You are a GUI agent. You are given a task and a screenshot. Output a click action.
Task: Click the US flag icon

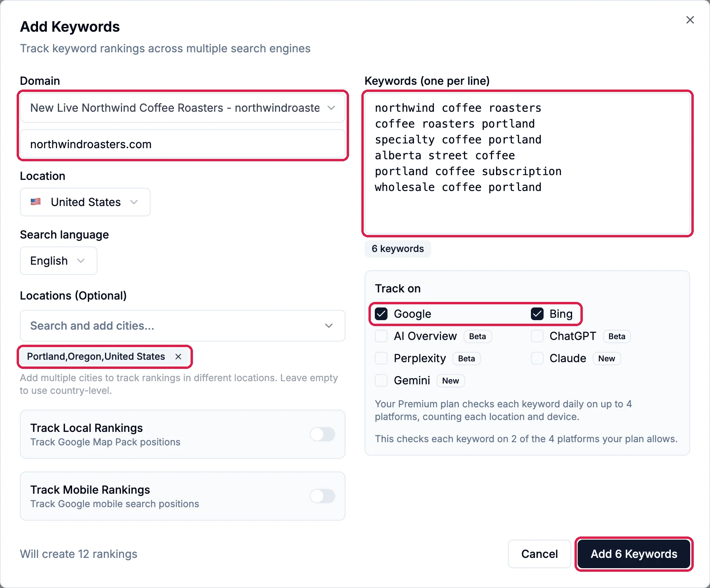point(36,202)
